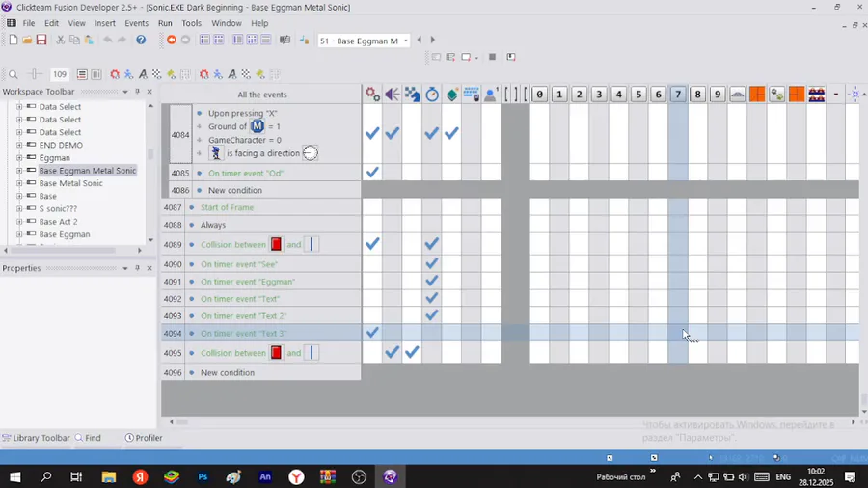The image size is (868, 488).
Task: Expand the Base Eggman tree node
Action: pos(19,234)
